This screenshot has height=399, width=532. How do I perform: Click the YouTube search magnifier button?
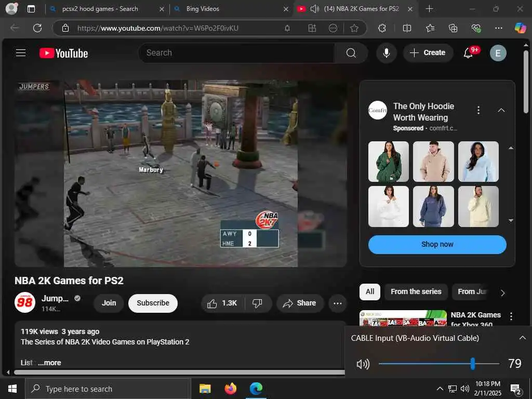[x=351, y=53]
